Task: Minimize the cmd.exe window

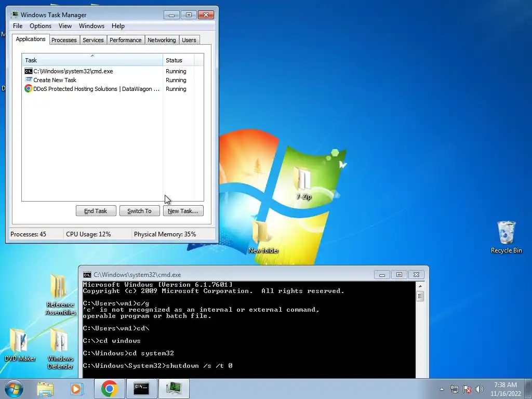Action: 382,274
